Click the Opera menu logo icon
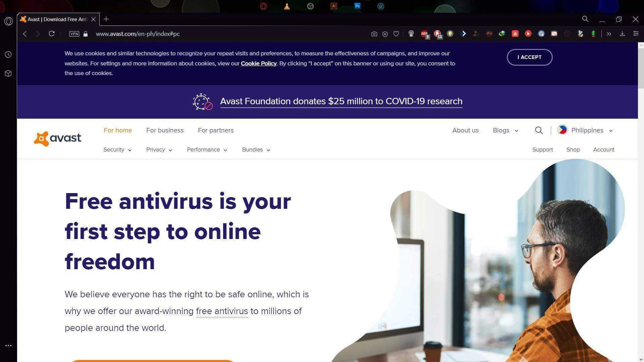Viewport: 644px width, 362px height. click(x=8, y=21)
